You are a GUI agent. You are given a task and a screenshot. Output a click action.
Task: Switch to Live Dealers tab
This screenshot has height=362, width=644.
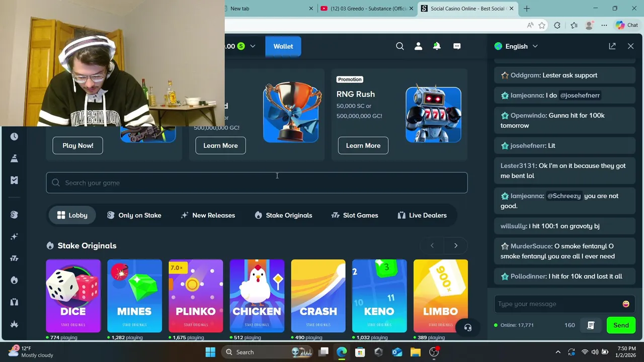pos(422,215)
